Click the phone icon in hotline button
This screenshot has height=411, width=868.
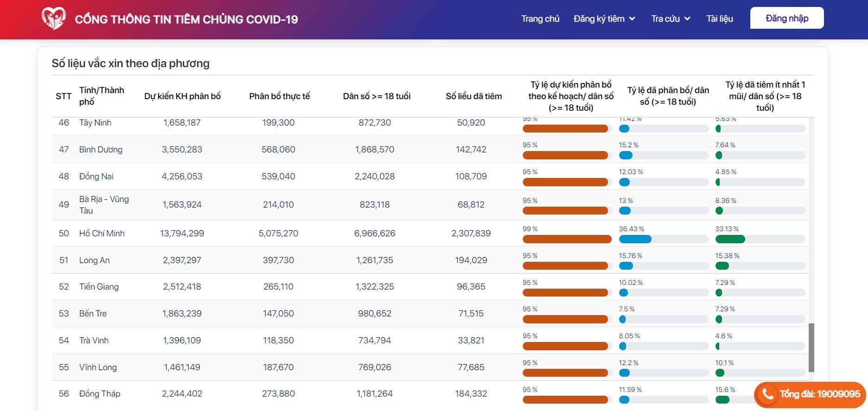(x=767, y=394)
